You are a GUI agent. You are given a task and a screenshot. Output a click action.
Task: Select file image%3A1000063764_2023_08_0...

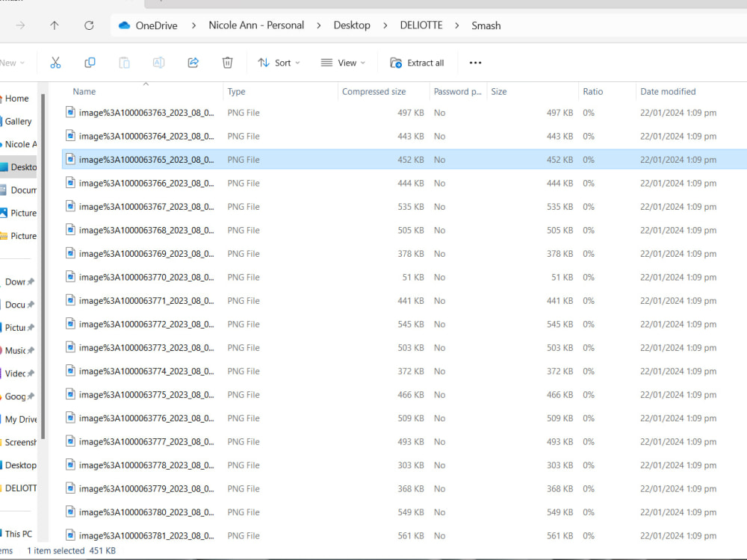146,136
